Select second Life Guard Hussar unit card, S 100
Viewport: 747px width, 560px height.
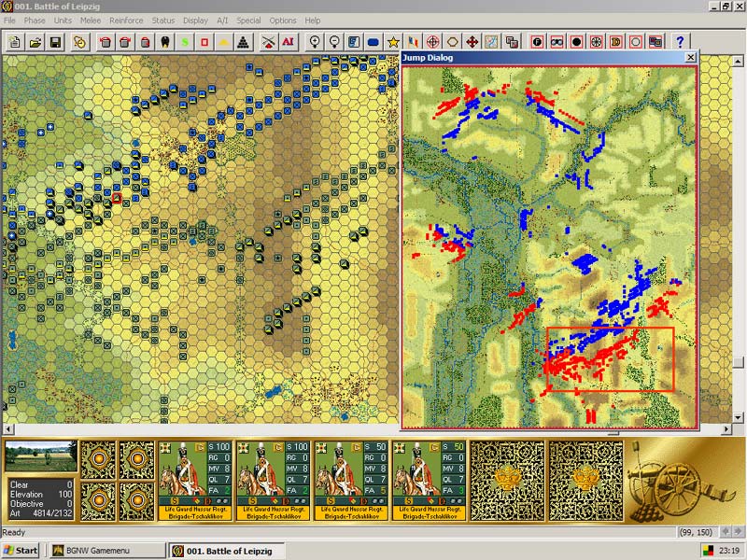274,481
